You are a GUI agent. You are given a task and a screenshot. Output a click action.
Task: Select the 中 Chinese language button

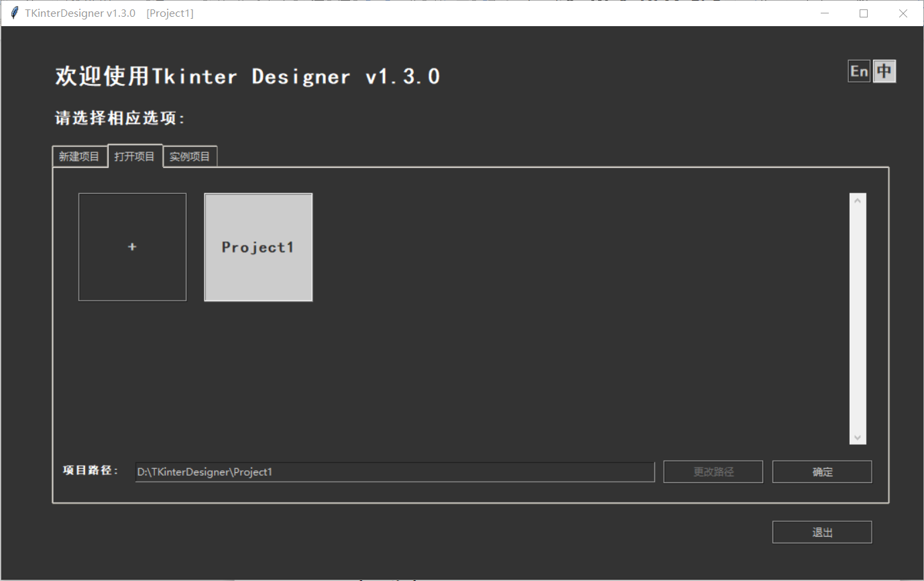pyautogui.click(x=884, y=71)
